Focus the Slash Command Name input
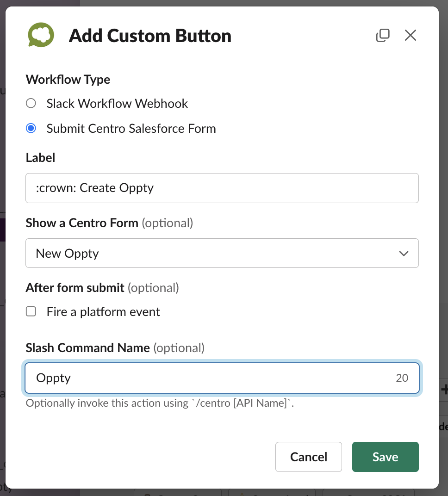Image resolution: width=448 pixels, height=496 pixels. 222,378
